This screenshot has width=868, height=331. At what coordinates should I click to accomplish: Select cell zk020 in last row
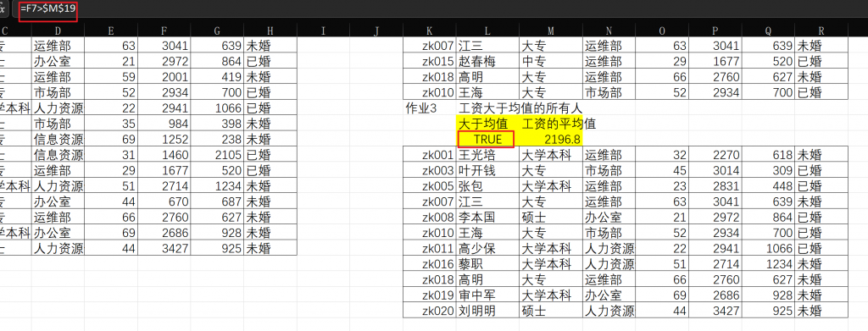pyautogui.click(x=430, y=311)
